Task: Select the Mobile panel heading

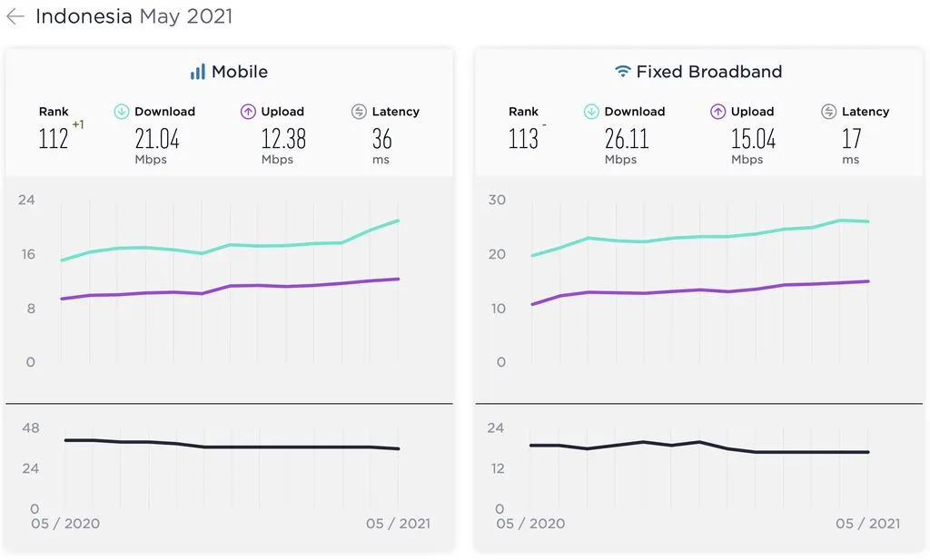Action: point(239,72)
